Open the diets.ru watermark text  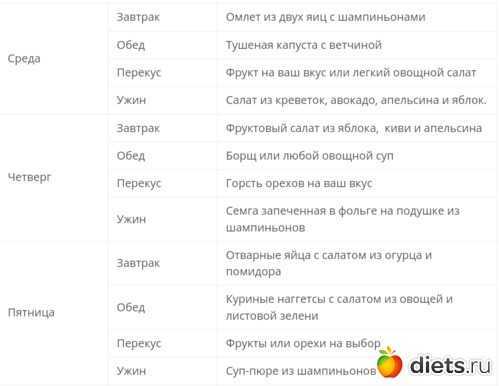click(x=450, y=365)
